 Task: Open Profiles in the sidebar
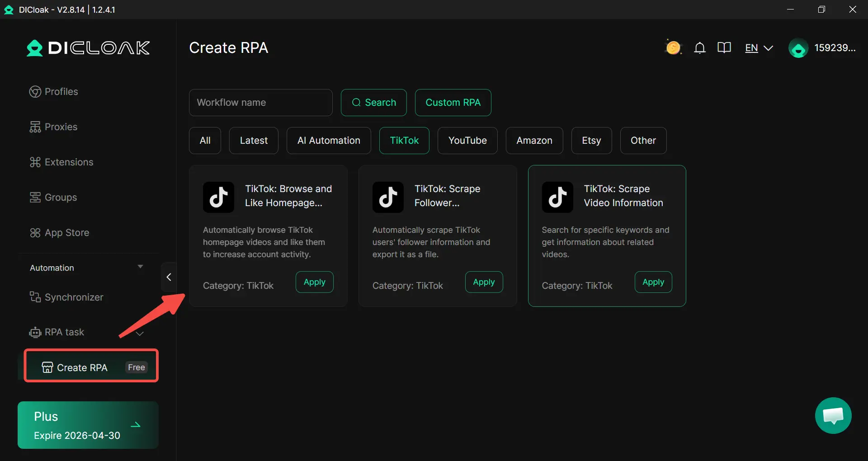[61, 92]
